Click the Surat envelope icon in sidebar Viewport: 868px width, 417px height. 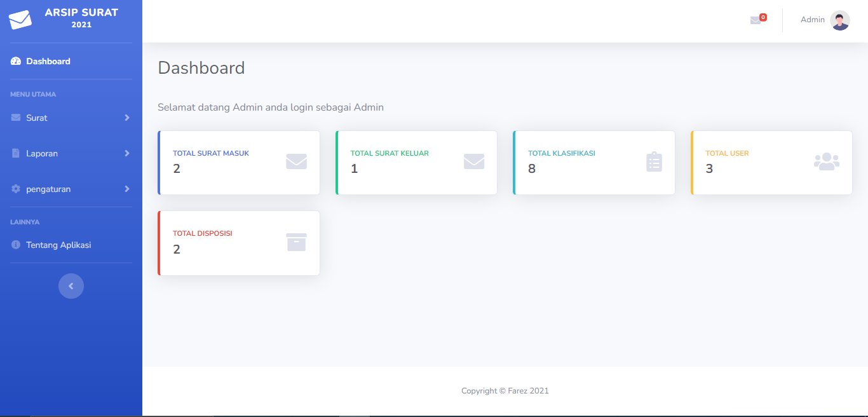coord(16,118)
